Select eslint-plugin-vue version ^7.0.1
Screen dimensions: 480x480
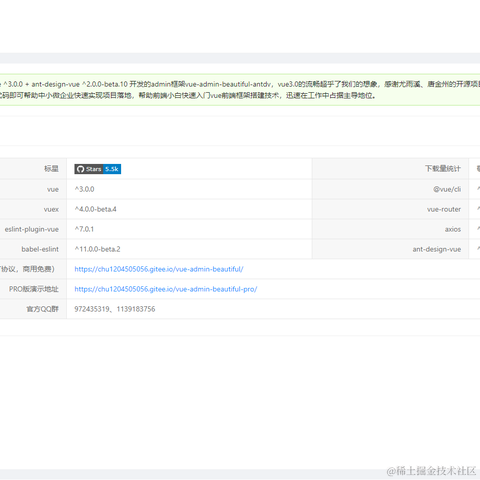pos(84,229)
